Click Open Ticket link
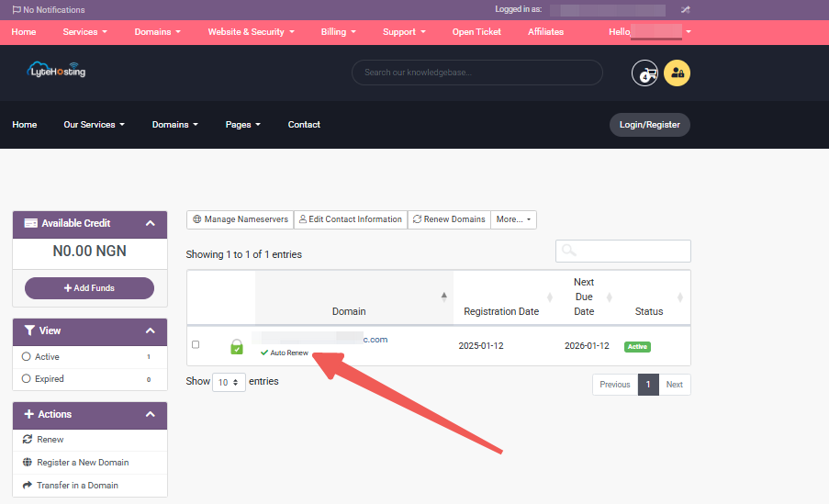Viewport: 829px width, 504px height. click(476, 32)
